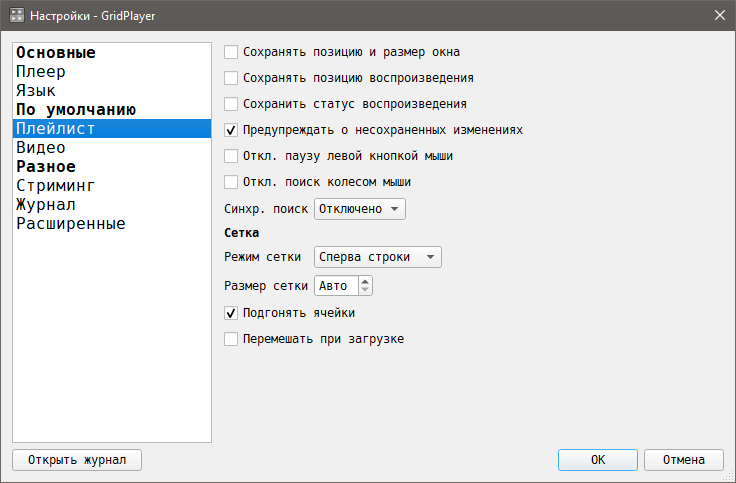Select Язык settings section
Screen dimensions: 736x483
point(112,91)
